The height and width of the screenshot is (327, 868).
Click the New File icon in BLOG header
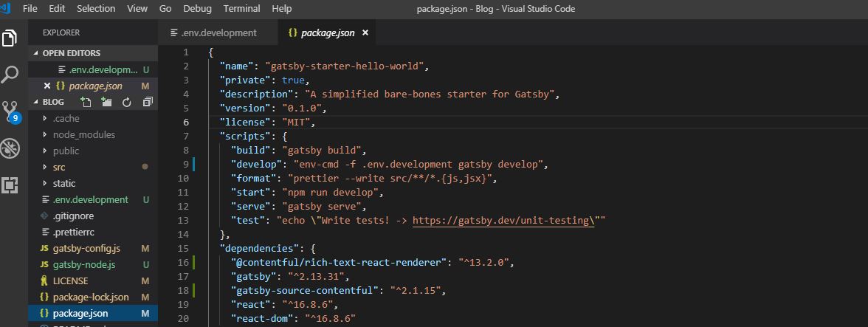(x=86, y=102)
